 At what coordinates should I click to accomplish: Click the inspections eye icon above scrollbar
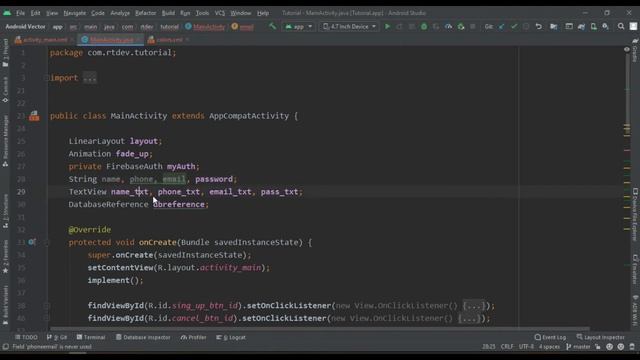click(x=627, y=49)
